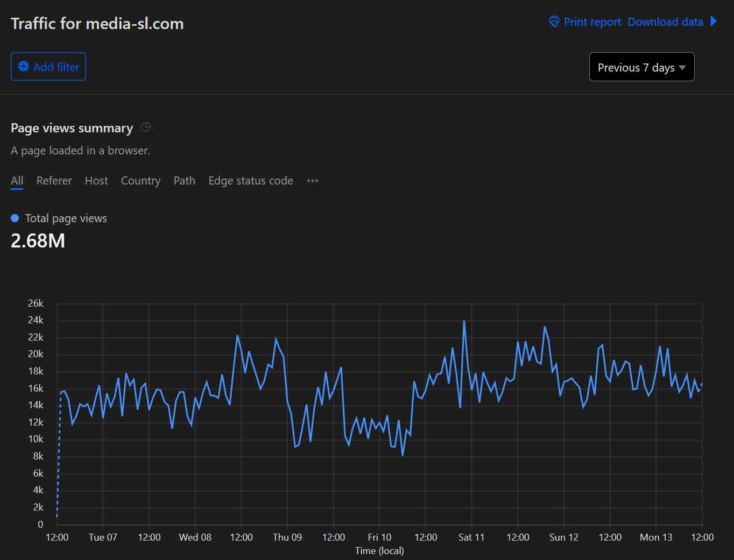Select the Path tab
This screenshot has height=560, width=734.
click(x=184, y=181)
